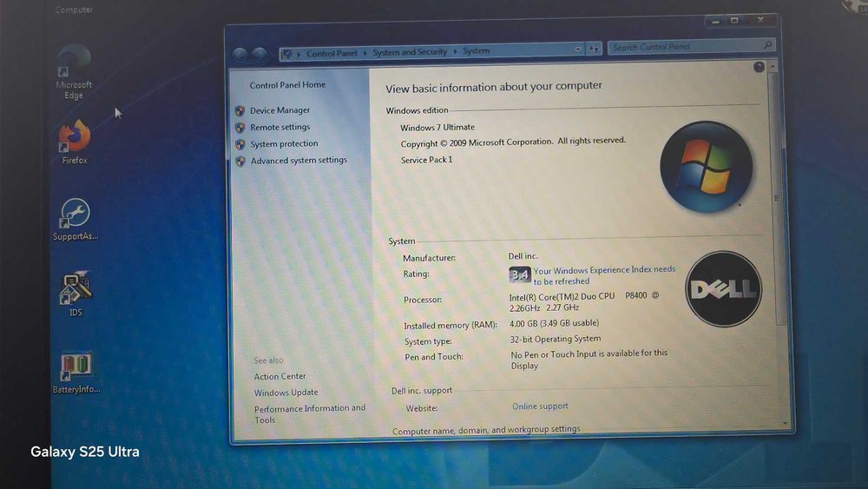Maximize the System window
Image resolution: width=868 pixels, height=489 pixels.
pos(734,21)
